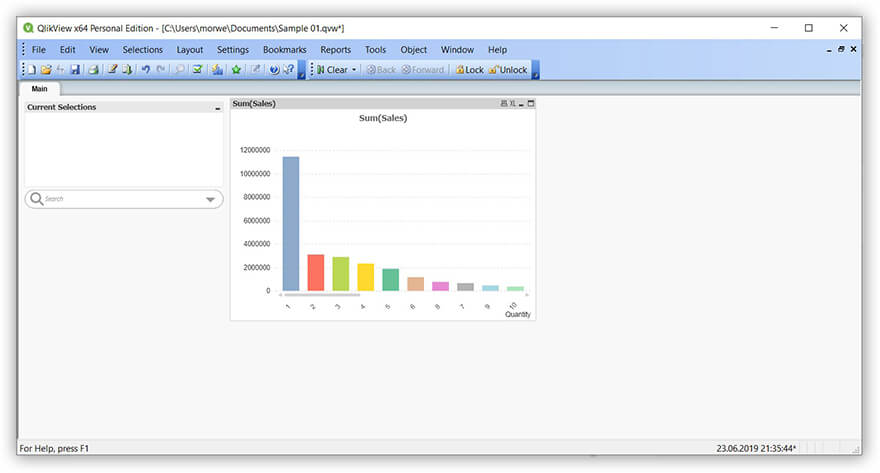Open the Edit menu
The image size is (880, 473).
(x=67, y=49)
